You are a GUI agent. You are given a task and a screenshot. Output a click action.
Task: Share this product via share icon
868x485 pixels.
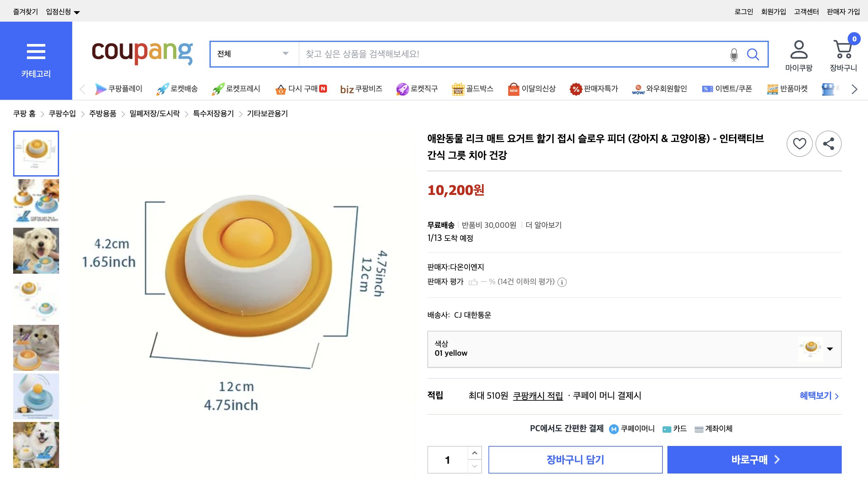pyautogui.click(x=829, y=143)
